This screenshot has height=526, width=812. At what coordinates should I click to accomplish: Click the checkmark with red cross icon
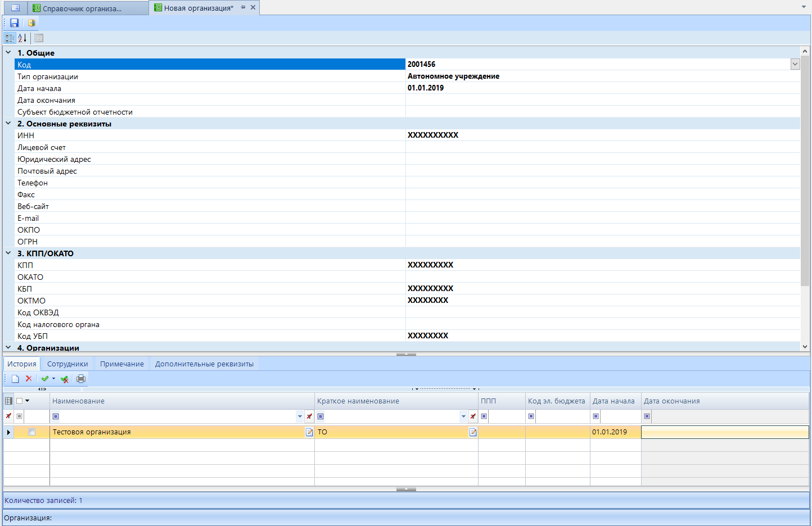click(x=65, y=379)
